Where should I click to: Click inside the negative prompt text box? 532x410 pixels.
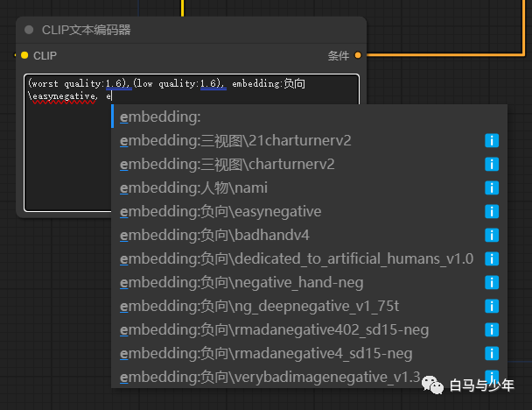coord(66,158)
